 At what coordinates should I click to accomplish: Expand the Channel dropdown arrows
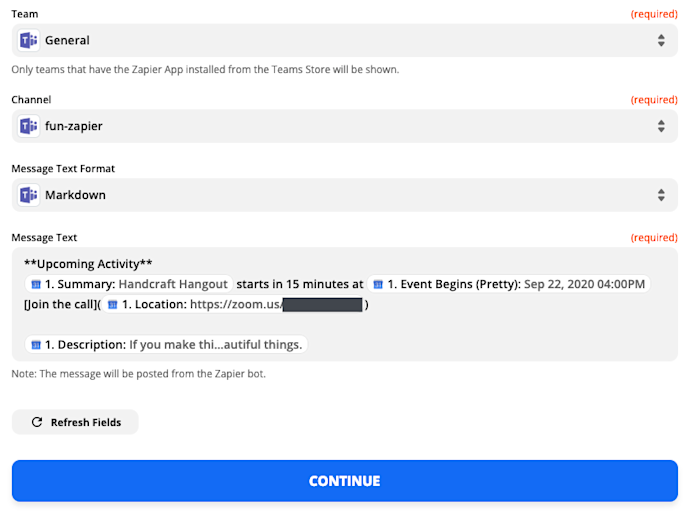tap(661, 126)
